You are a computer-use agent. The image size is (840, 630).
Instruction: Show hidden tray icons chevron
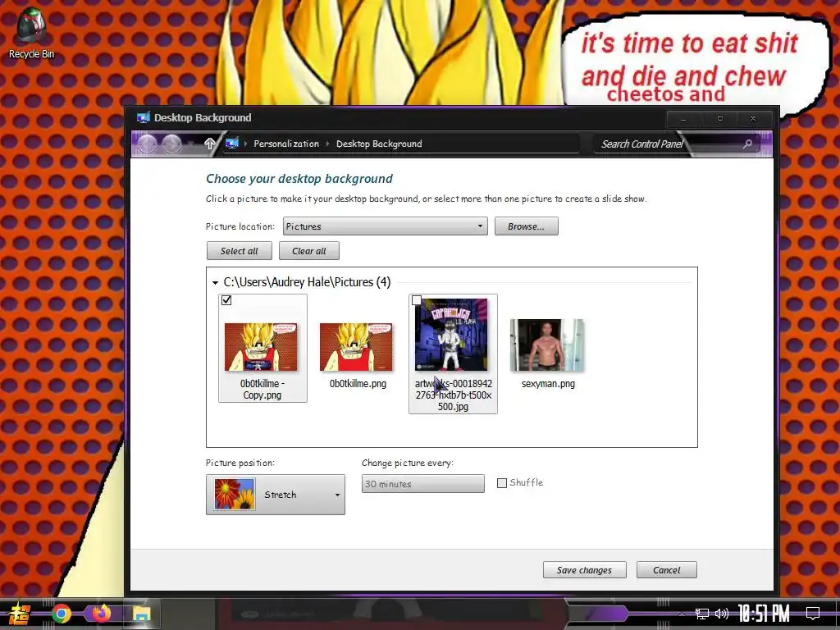click(x=682, y=614)
